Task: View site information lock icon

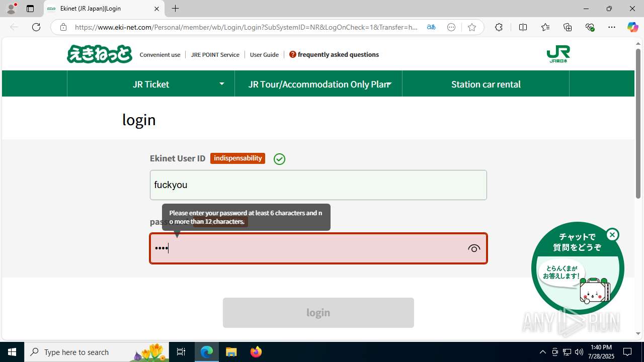Action: (x=63, y=27)
